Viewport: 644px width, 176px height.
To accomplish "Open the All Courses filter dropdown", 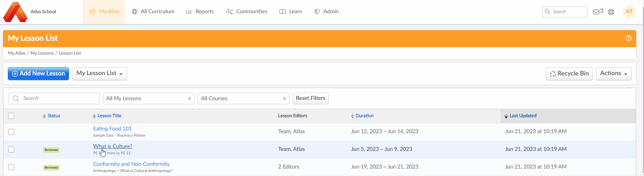I will point(243,99).
